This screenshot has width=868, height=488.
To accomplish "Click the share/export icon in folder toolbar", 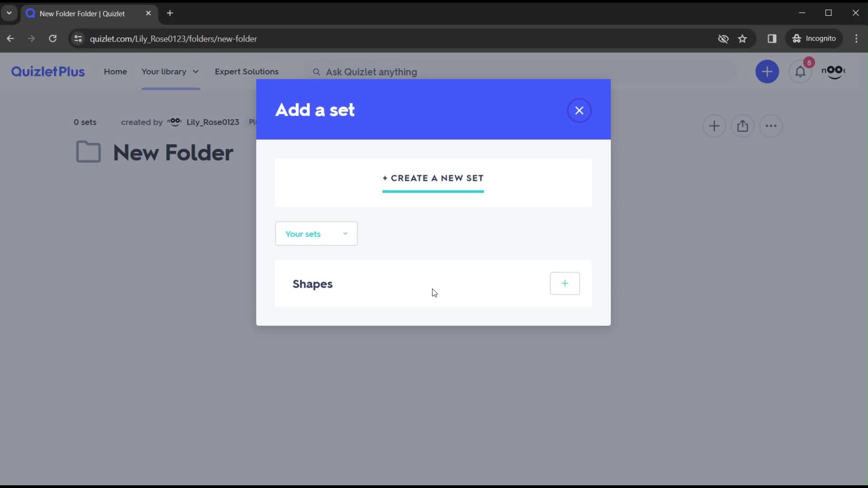I will 743,126.
